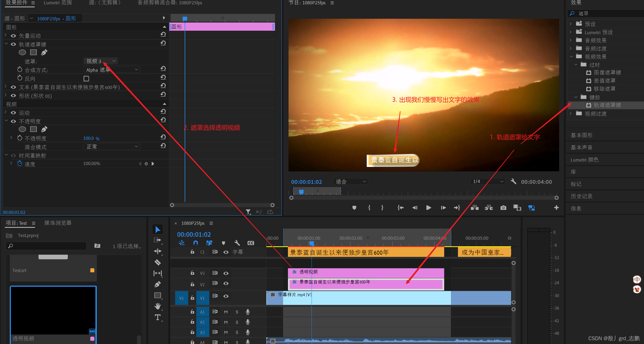
Task: Open the 遮罩 dropdown showing 视频 3
Action: point(101,61)
